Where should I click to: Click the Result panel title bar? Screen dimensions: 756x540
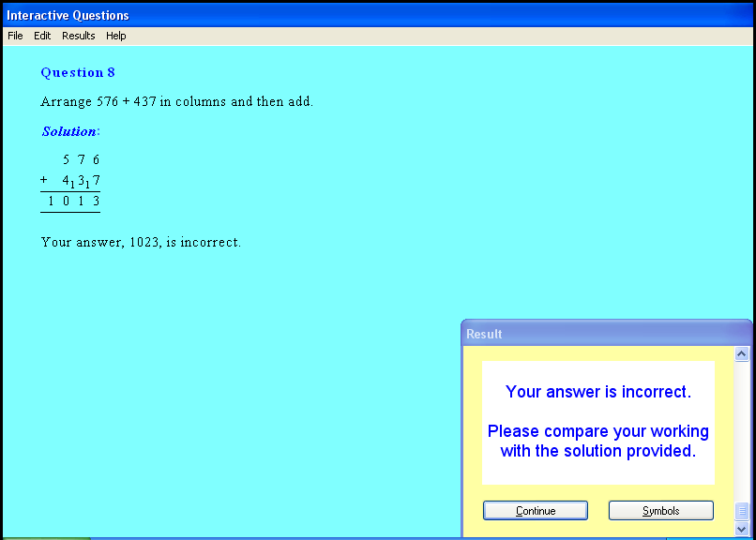(606, 334)
